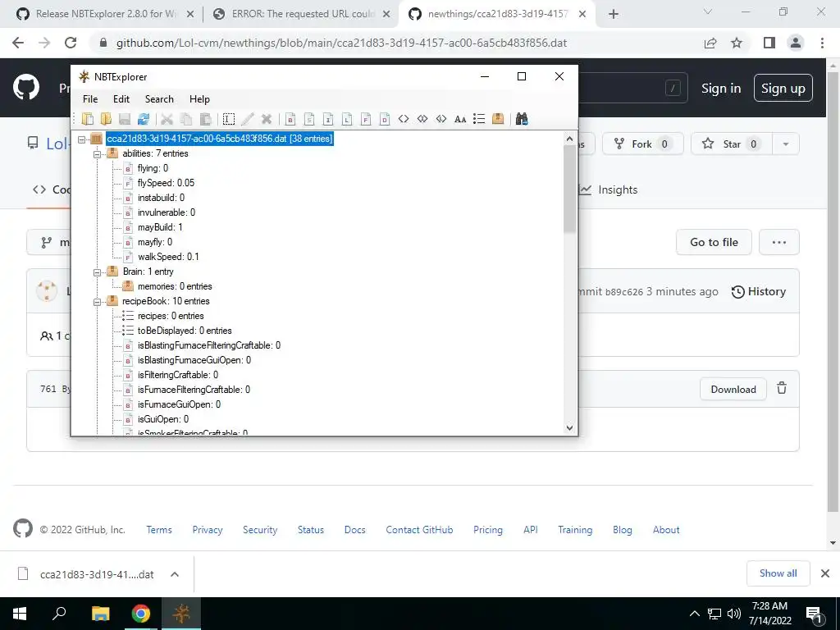Collapse the Brain node
Viewport: 840px width, 630px height.
coord(97,272)
